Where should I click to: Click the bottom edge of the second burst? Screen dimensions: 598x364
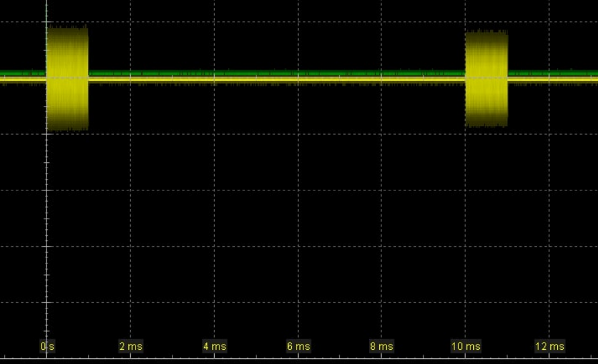[487, 125]
